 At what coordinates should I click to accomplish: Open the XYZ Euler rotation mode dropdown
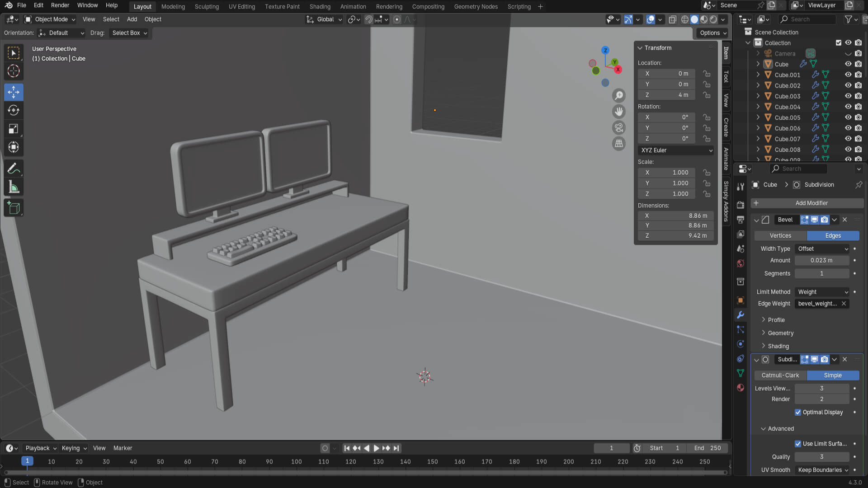click(676, 150)
